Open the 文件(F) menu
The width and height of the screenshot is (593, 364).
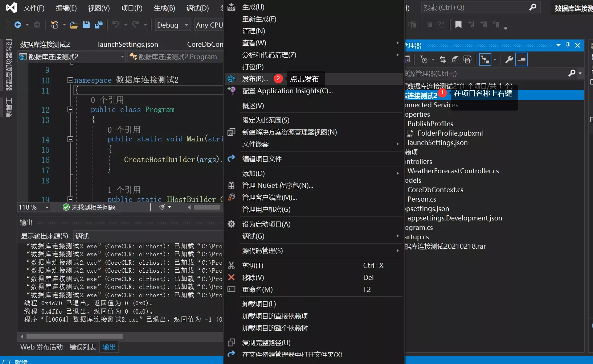(34, 8)
